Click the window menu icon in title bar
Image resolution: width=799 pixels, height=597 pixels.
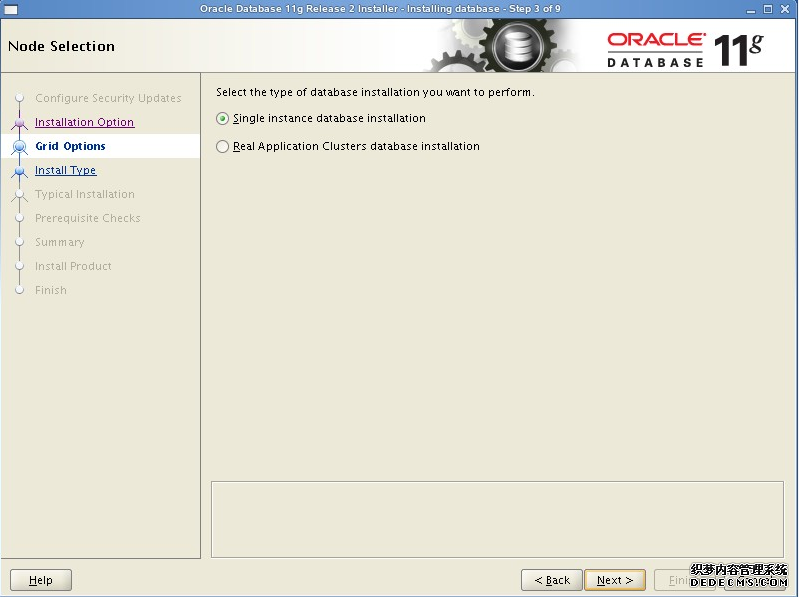(11, 9)
